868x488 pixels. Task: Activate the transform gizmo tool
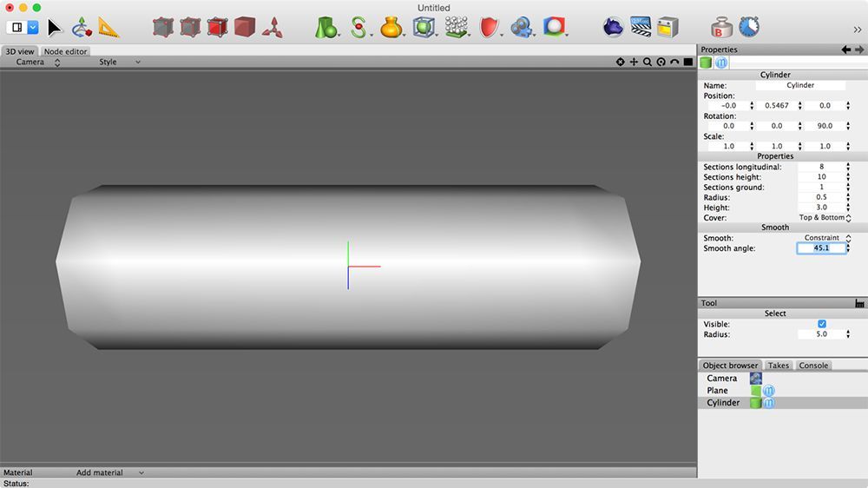[x=82, y=27]
